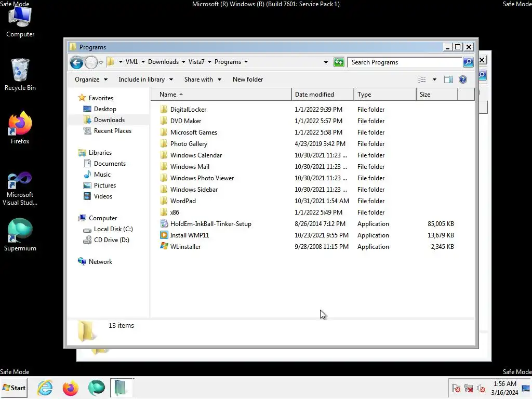Select the Favorites header in navigation pane
Viewport: 532px width, 399px height.
point(101,98)
